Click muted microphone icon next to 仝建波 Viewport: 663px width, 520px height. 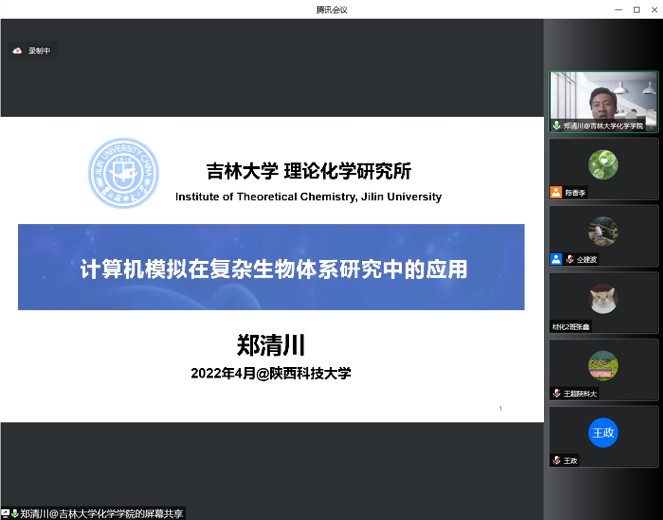[569, 259]
